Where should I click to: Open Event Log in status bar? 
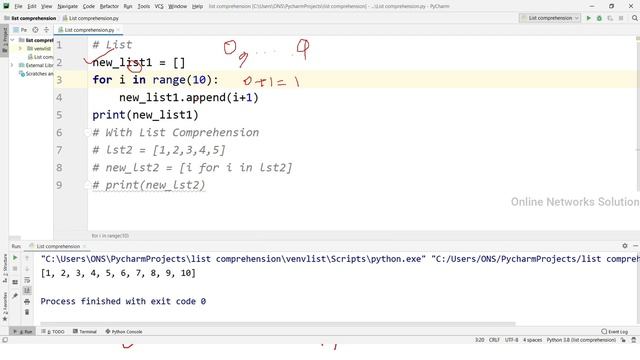[x=615, y=331]
